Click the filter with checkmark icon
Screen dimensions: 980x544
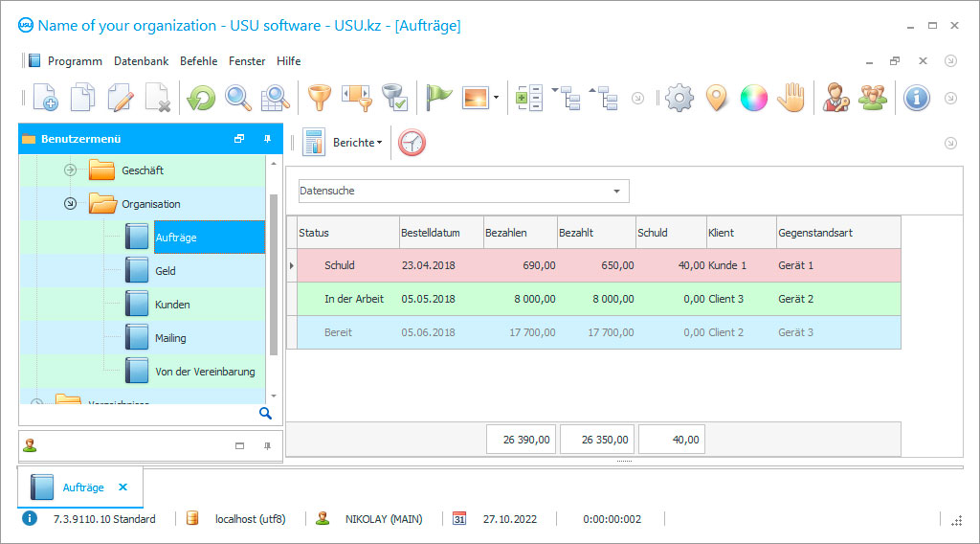point(394,99)
